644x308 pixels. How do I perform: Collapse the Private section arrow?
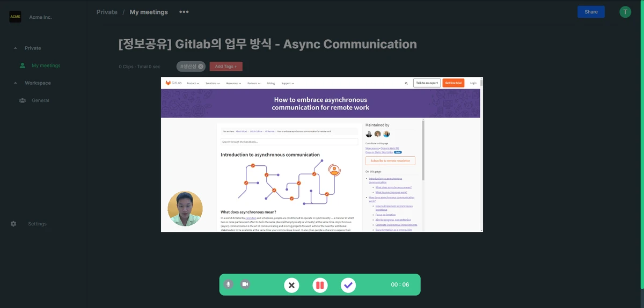pyautogui.click(x=15, y=48)
